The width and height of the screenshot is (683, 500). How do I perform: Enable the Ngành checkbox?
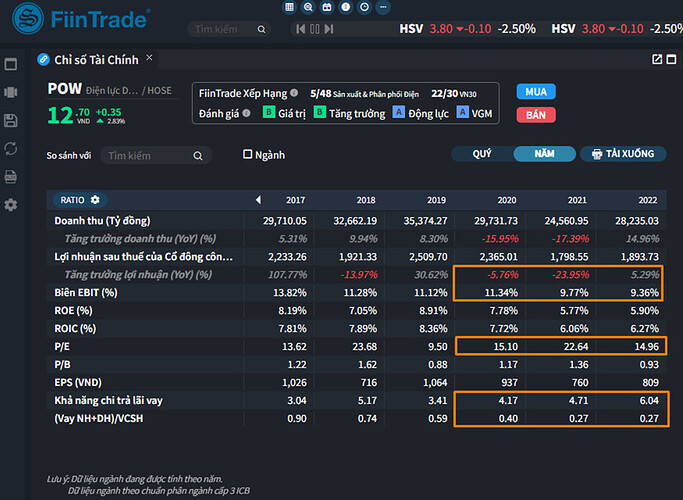pos(248,155)
